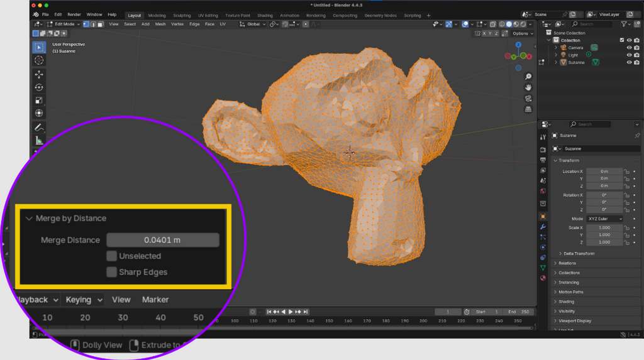This screenshot has width=644, height=360.
Task: Hide the Camera object in viewport
Action: tap(629, 48)
